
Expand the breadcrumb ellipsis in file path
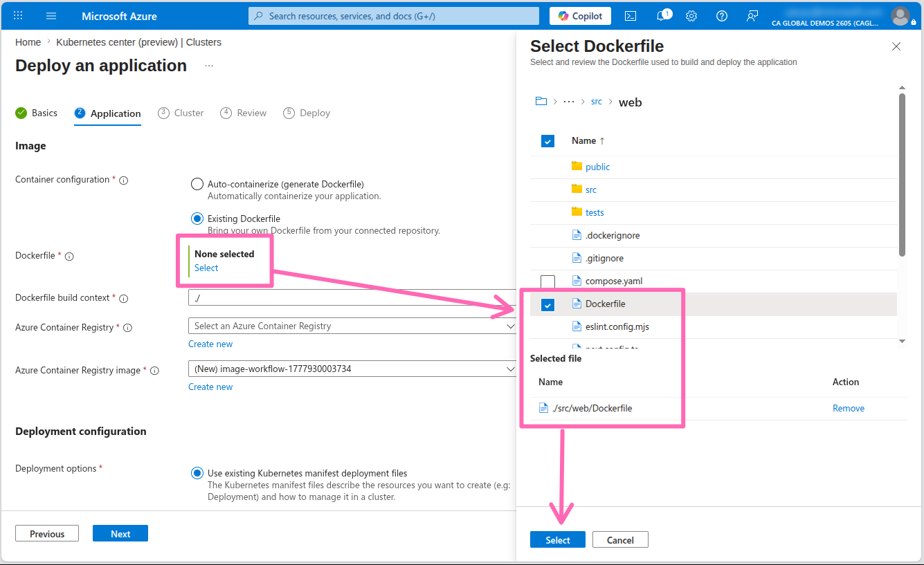click(569, 102)
